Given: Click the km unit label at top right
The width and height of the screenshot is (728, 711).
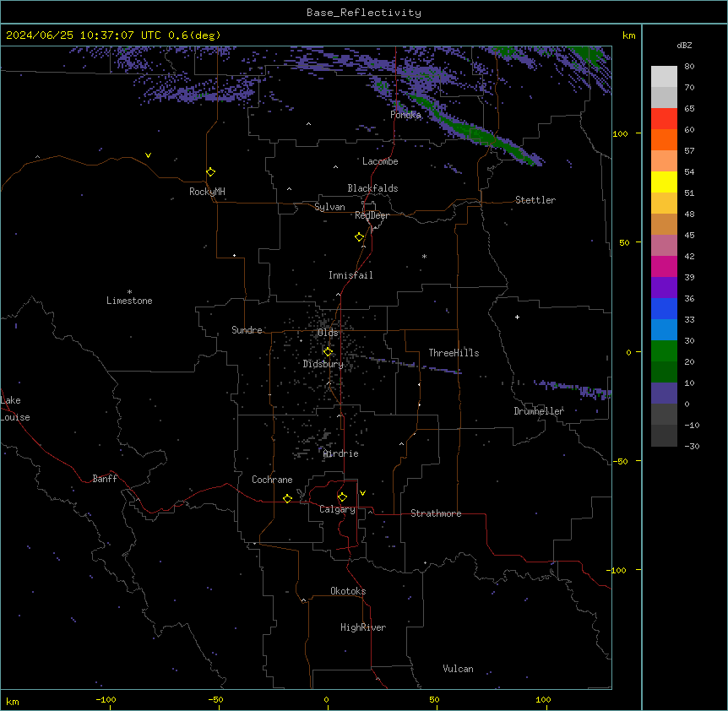Looking at the screenshot, I should pyautogui.click(x=629, y=35).
